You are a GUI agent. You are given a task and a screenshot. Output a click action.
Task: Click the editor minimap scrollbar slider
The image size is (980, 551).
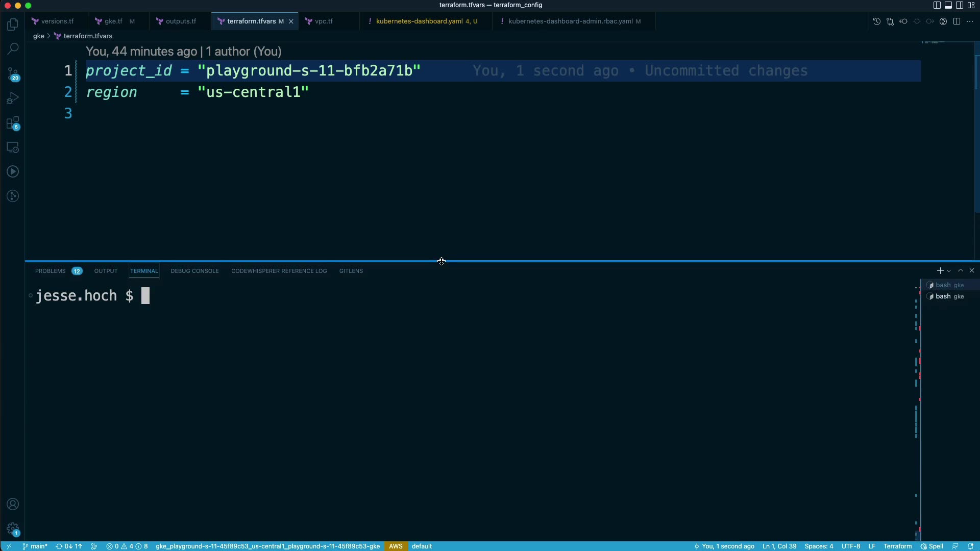(976, 71)
